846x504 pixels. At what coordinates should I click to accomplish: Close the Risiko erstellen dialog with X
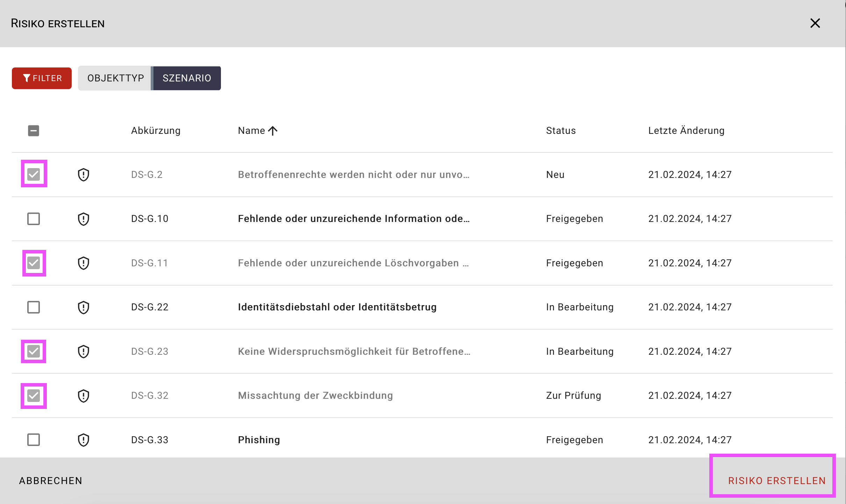(x=815, y=23)
